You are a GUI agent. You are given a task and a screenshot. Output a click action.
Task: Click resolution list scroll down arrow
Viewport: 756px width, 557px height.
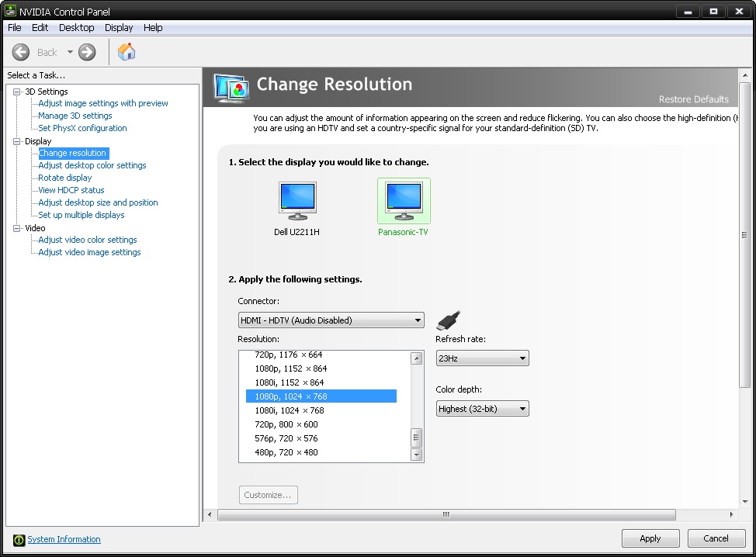click(x=417, y=455)
